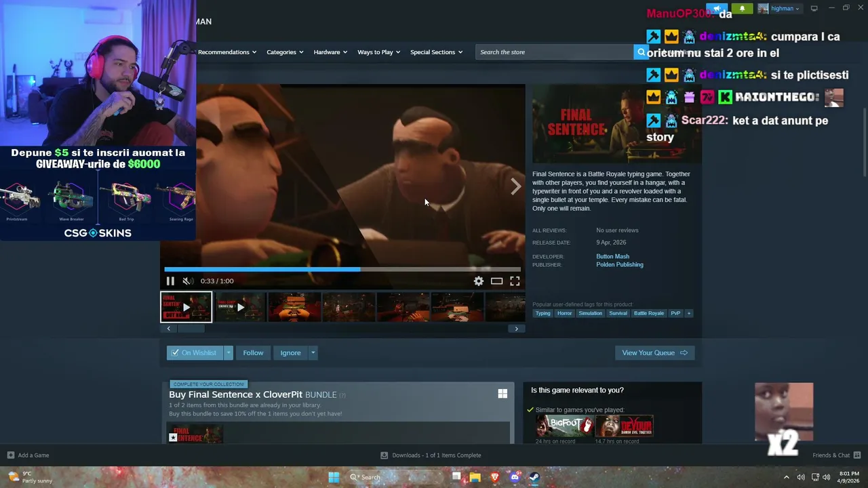Open the clock and date flyout
This screenshot has width=868, height=488.
[x=849, y=477]
